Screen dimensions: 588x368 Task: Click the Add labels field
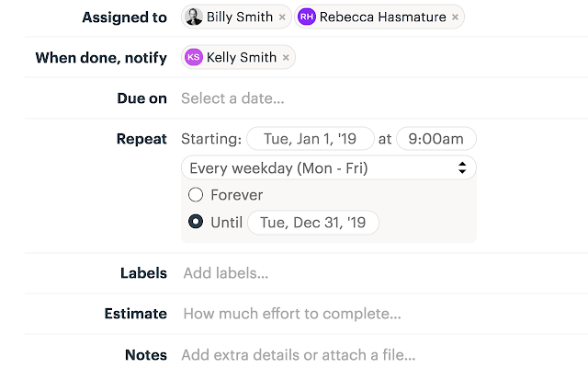[226, 273]
